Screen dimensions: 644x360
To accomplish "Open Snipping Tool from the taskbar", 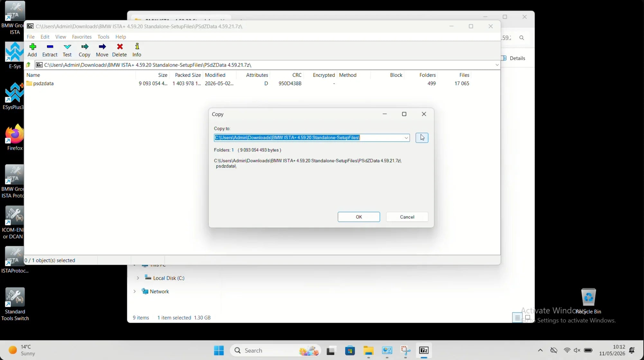I will [x=405, y=350].
